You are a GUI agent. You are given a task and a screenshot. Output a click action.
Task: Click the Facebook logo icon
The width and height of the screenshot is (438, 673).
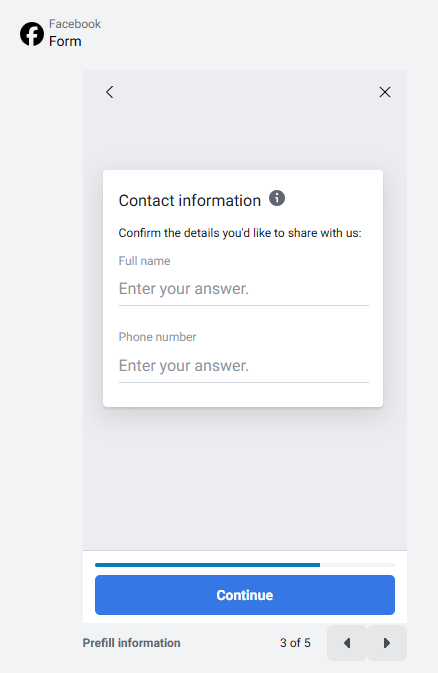pyautogui.click(x=32, y=34)
